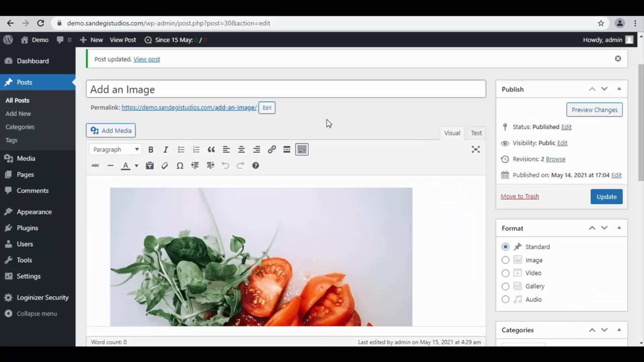Apply blockquote formatting
The image size is (644, 362).
pos(211,149)
